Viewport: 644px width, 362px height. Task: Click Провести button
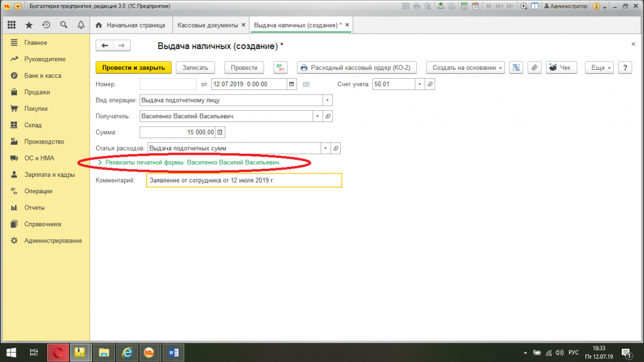tap(244, 67)
